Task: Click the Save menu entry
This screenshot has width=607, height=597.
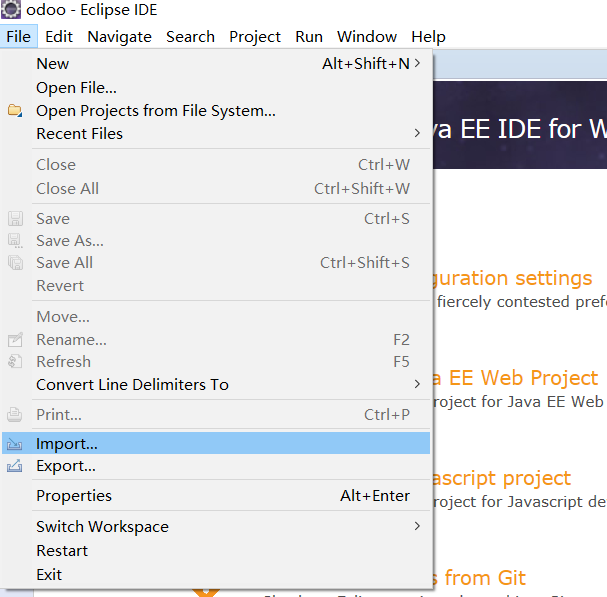Action: pyautogui.click(x=216, y=219)
